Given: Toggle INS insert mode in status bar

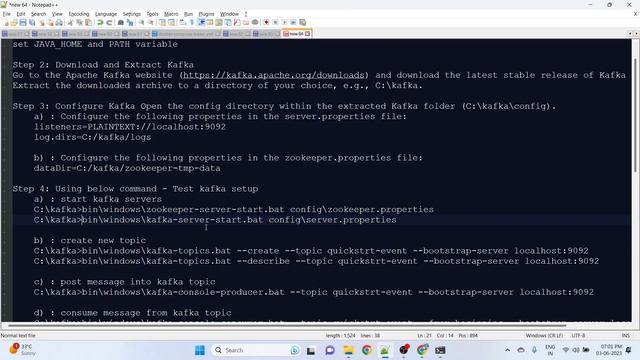Looking at the screenshot, I should 626,336.
